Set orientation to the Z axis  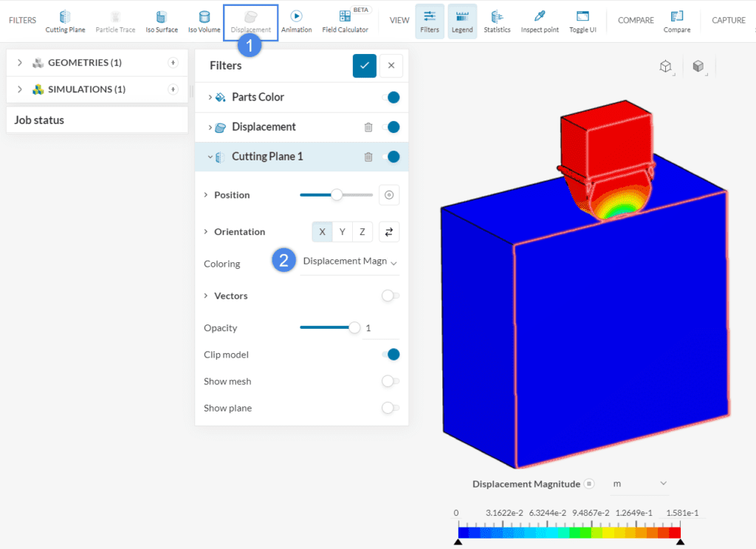[362, 232]
